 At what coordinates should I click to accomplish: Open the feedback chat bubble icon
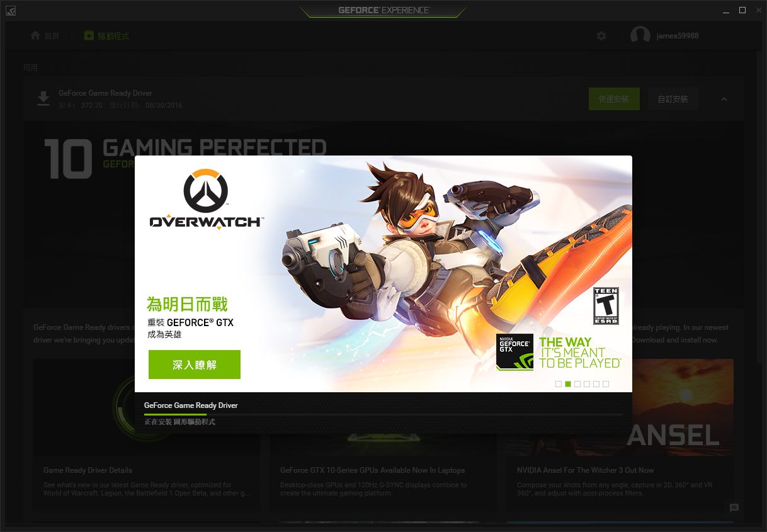(734, 508)
